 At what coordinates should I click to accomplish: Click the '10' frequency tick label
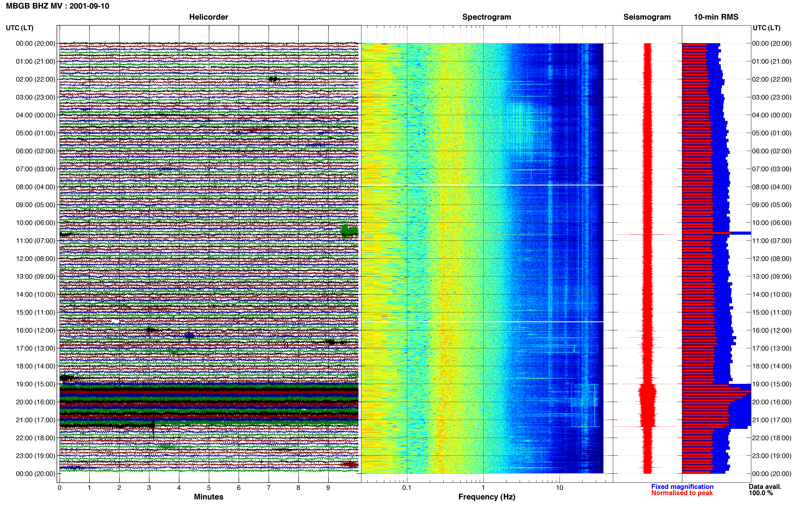pos(559,488)
